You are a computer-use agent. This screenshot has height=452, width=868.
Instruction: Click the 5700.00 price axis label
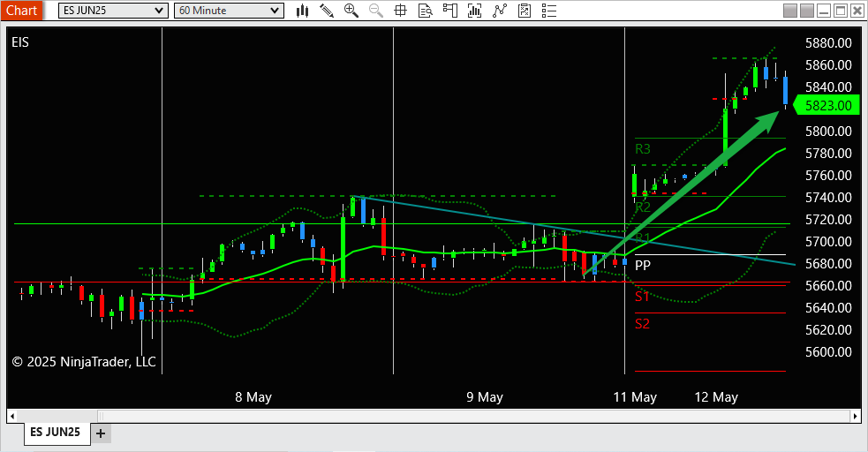[828, 242]
